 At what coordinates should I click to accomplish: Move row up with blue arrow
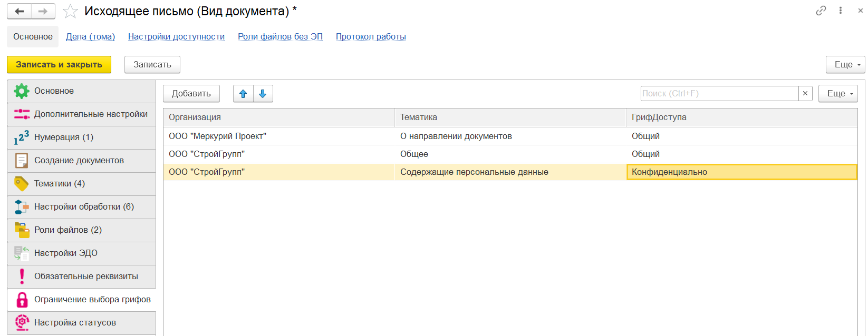point(243,94)
